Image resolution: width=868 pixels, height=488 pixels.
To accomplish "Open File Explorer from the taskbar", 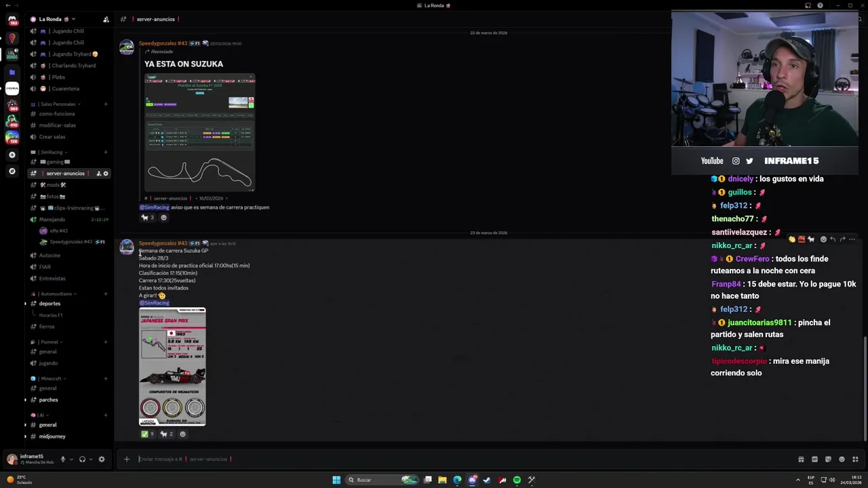I will pos(442,480).
